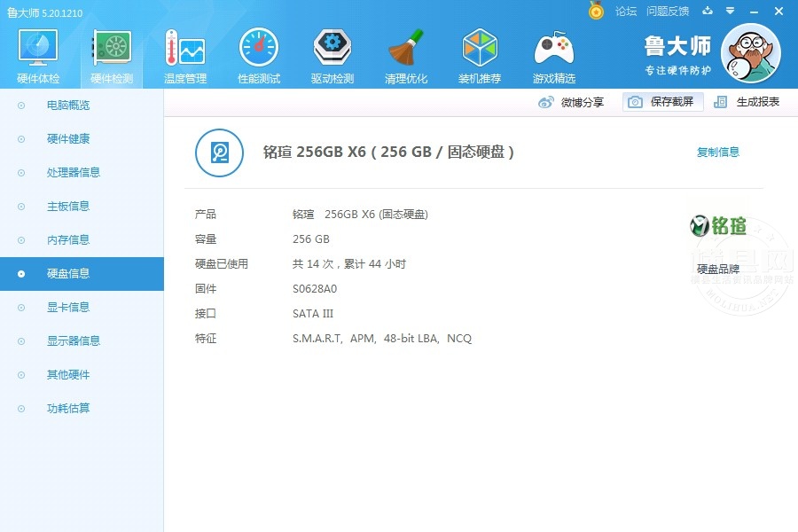Open 驱动检测 driver detection

332,48
